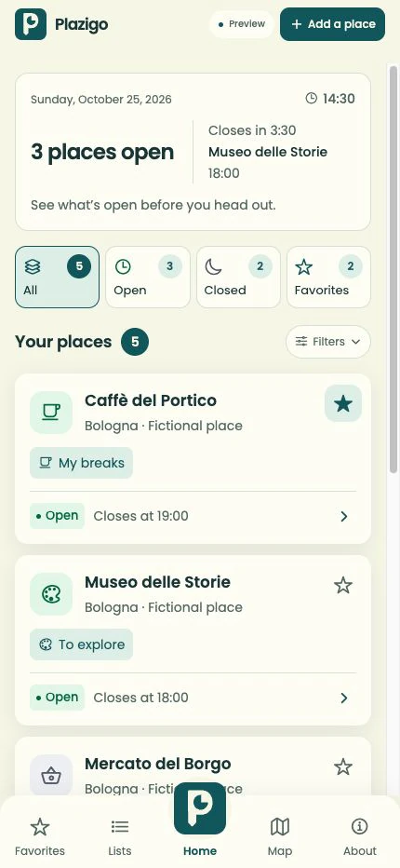The image size is (400, 868).
Task: Click the palette icon of Museo delle Storie
Action: pyautogui.click(x=51, y=594)
